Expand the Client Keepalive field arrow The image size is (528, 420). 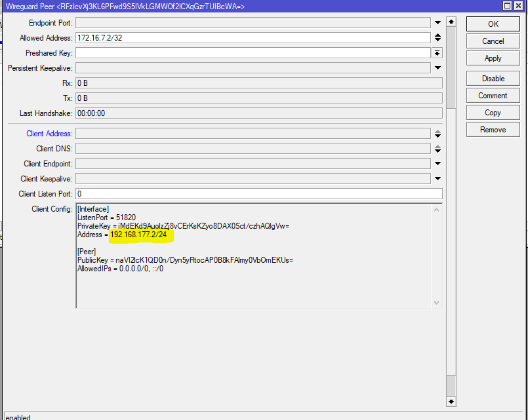click(437, 179)
